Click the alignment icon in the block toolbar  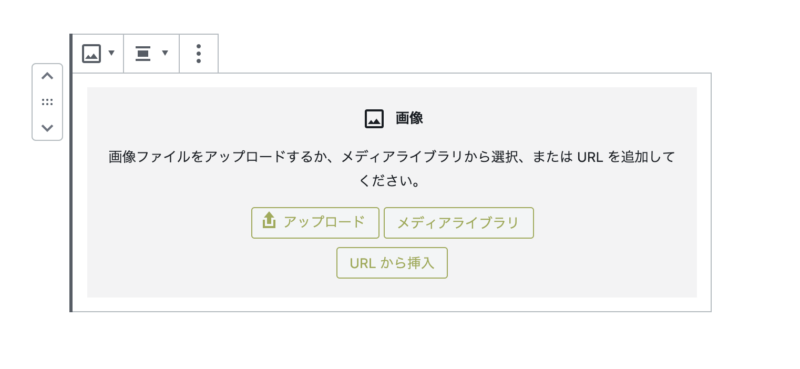[x=143, y=53]
